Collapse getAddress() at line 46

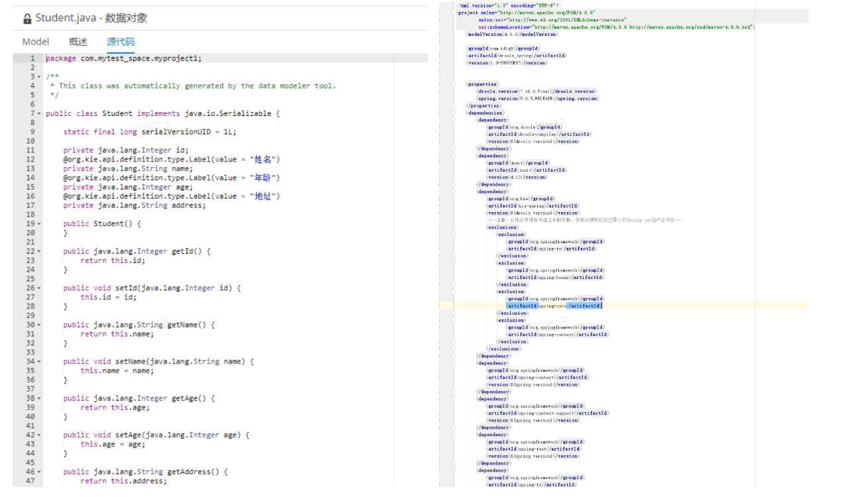click(38, 472)
